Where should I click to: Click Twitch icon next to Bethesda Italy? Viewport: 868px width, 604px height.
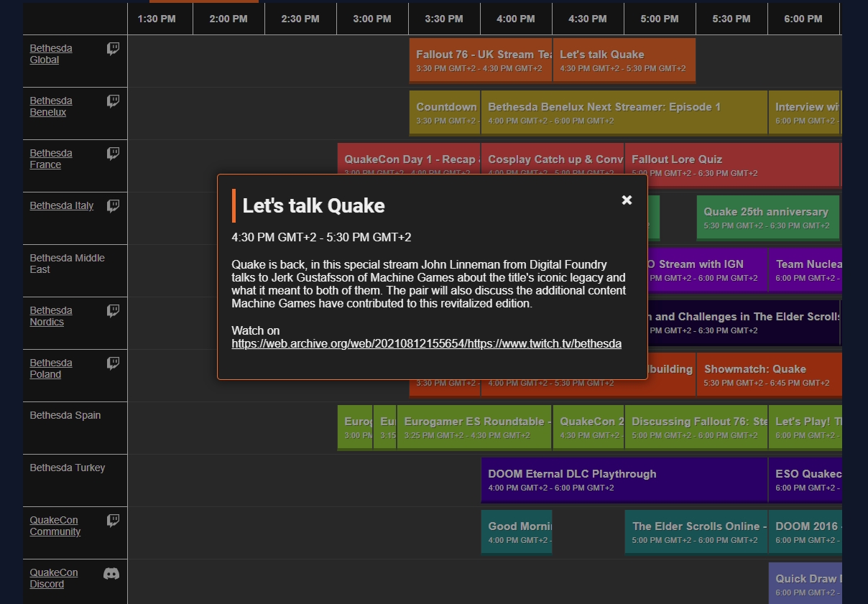[x=114, y=206]
